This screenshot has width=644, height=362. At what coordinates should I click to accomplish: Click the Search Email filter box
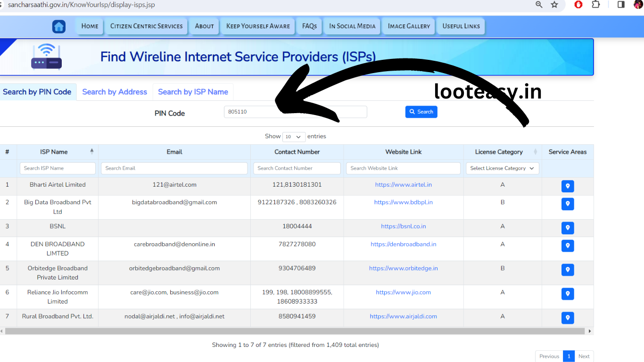[x=174, y=168]
